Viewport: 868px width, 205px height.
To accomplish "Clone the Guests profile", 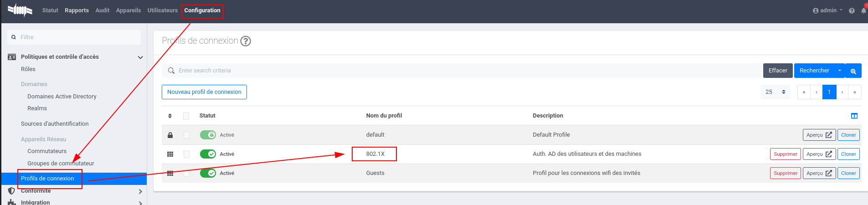I will coord(848,173).
